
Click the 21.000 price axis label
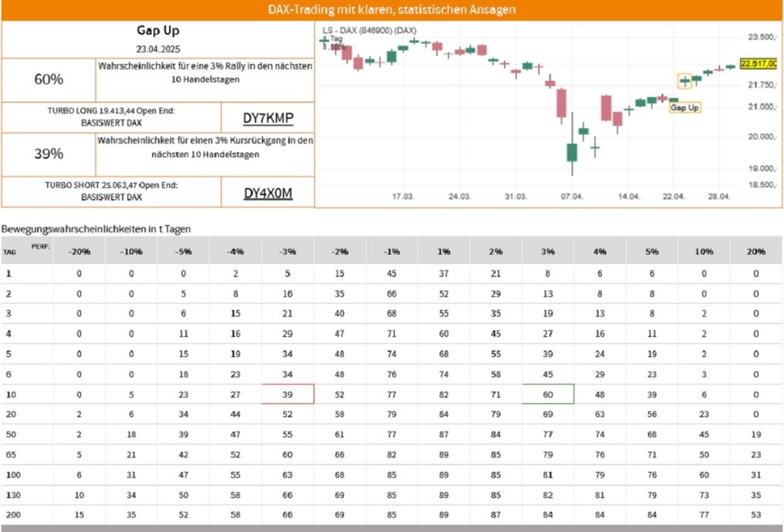pyautogui.click(x=762, y=106)
